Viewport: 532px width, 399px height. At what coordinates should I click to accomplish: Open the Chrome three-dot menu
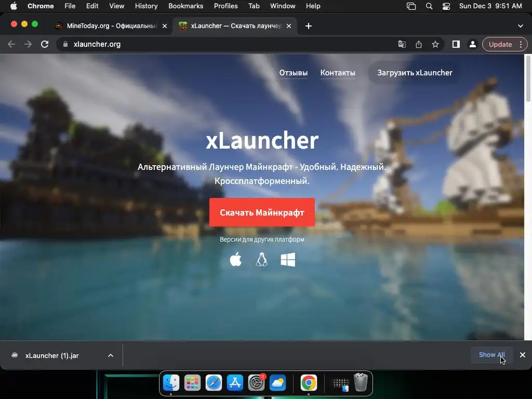(521, 45)
